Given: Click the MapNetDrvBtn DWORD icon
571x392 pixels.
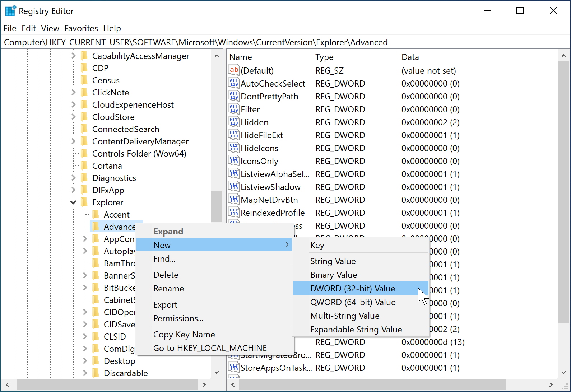Looking at the screenshot, I should [x=234, y=200].
